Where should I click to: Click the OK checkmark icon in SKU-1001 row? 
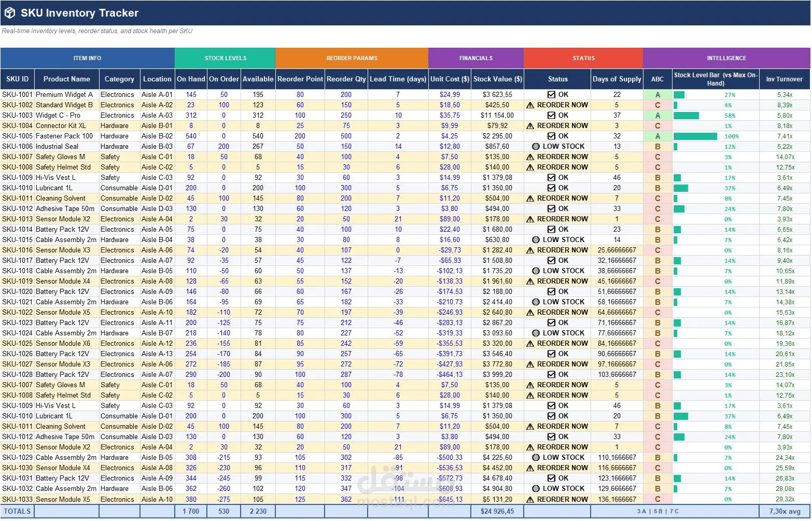(552, 94)
